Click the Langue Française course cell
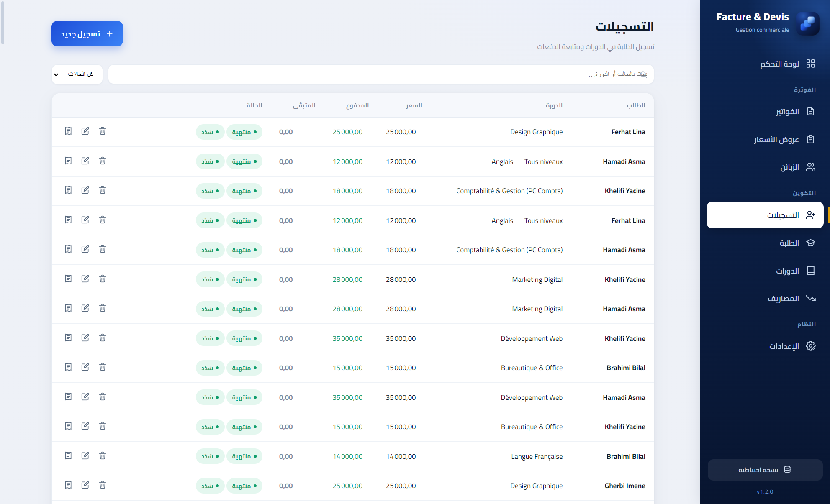The height and width of the screenshot is (504, 830). pyautogui.click(x=537, y=456)
